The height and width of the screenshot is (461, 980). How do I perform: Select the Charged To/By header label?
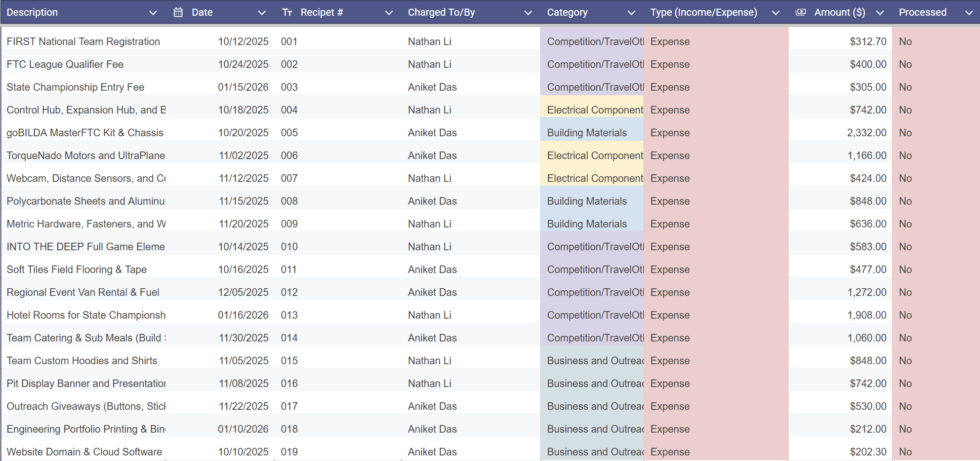click(441, 12)
